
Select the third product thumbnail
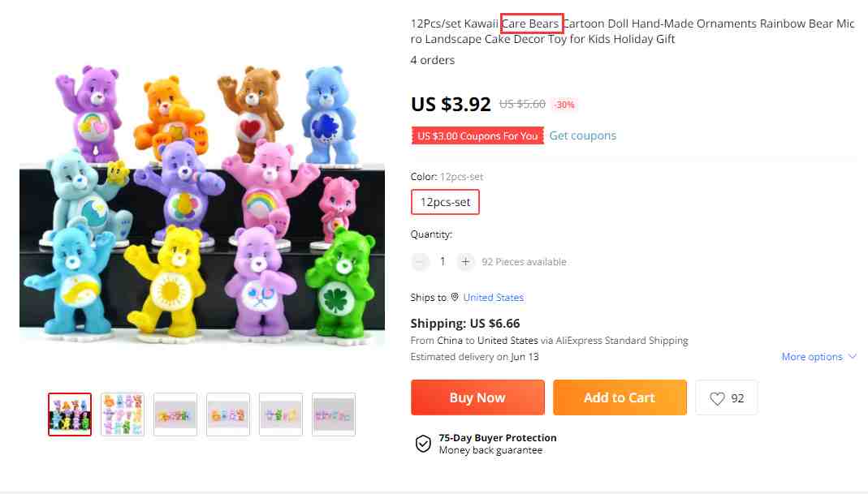coord(175,415)
